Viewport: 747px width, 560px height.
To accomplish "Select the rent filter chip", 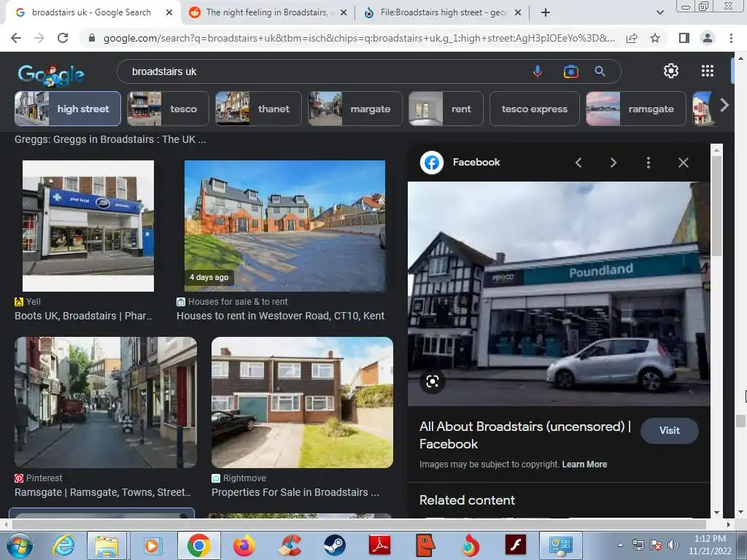I will click(x=446, y=109).
